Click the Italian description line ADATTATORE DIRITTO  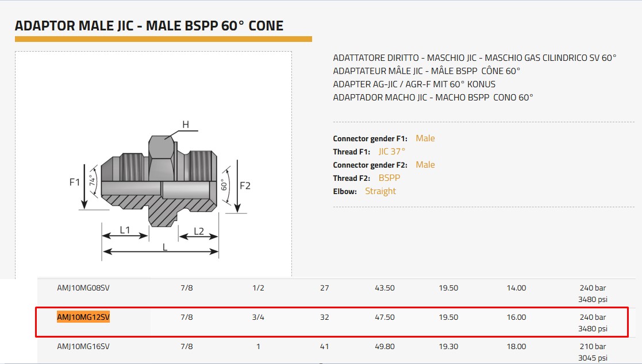click(x=474, y=58)
